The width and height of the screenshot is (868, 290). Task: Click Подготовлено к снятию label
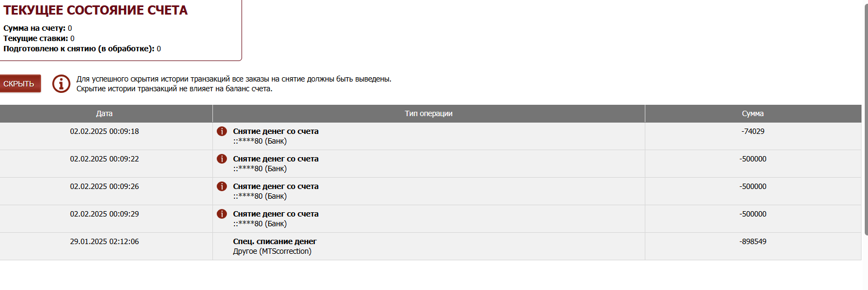point(79,49)
